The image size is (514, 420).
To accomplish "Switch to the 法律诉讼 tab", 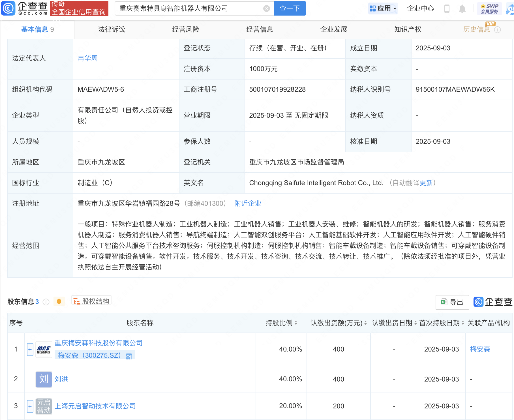I will (x=112, y=29).
